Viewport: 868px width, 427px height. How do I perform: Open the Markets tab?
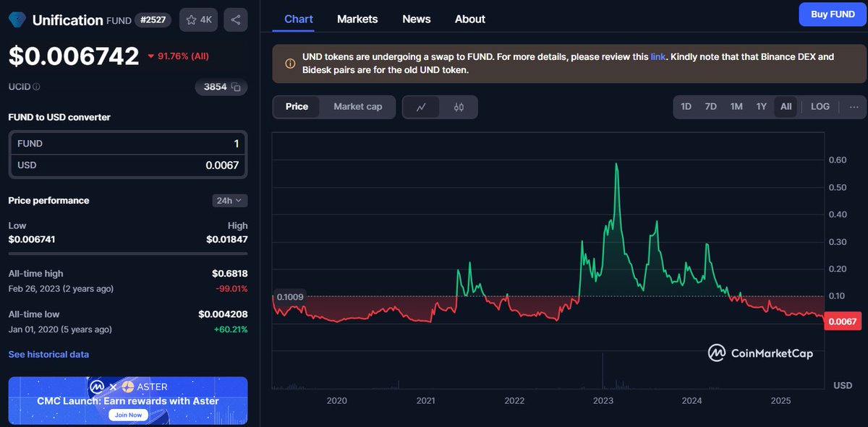tap(357, 19)
